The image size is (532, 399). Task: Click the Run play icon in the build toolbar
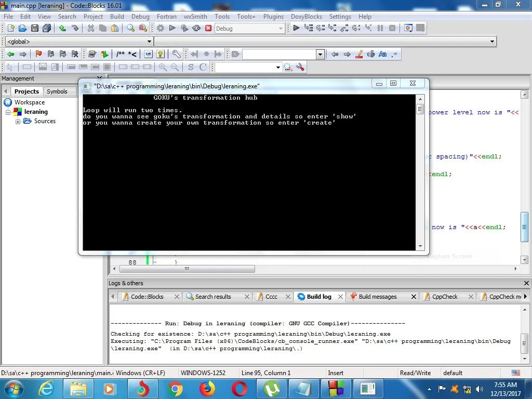(x=172, y=28)
